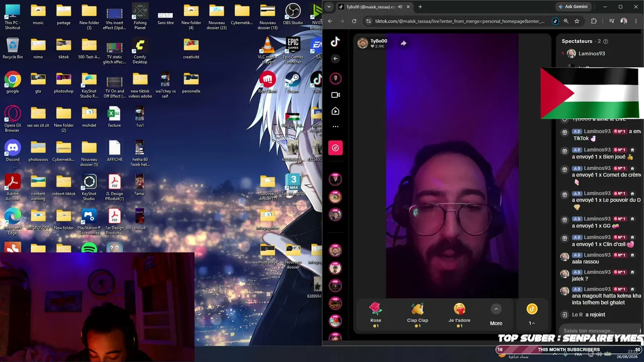644x362 pixels.
Task: Share the TyBo00 live stream
Action: point(404,43)
